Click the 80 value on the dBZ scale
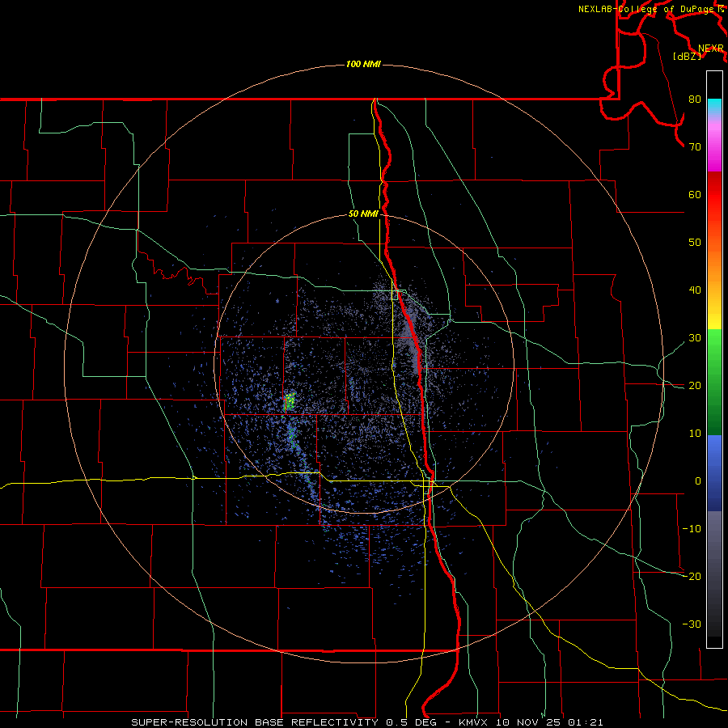This screenshot has width=728, height=728. [695, 99]
